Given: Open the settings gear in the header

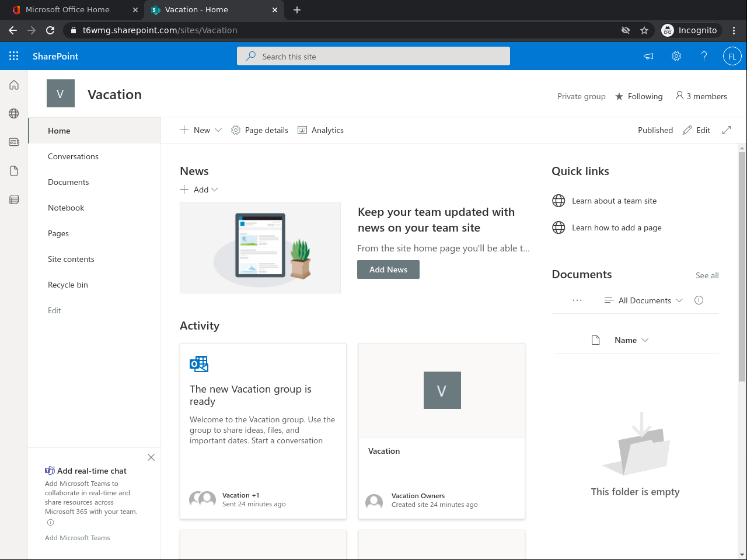Looking at the screenshot, I should click(x=676, y=56).
